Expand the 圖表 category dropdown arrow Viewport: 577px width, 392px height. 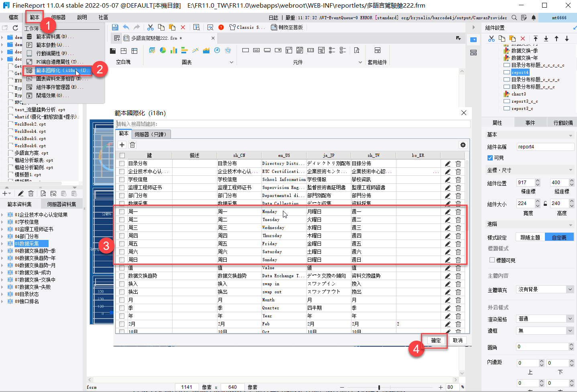point(232,62)
